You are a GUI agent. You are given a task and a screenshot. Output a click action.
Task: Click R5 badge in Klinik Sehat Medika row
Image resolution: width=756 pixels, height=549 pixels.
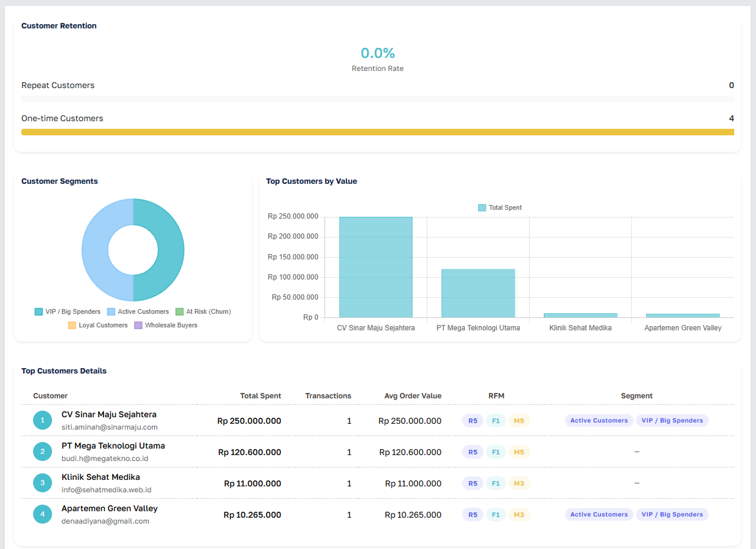pyautogui.click(x=473, y=483)
